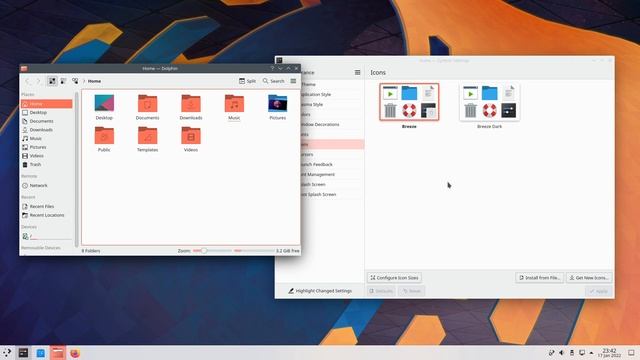This screenshot has width=640, height=360.
Task: Click the Home breadcrumb in Dolphin location bar
Action: [94, 81]
